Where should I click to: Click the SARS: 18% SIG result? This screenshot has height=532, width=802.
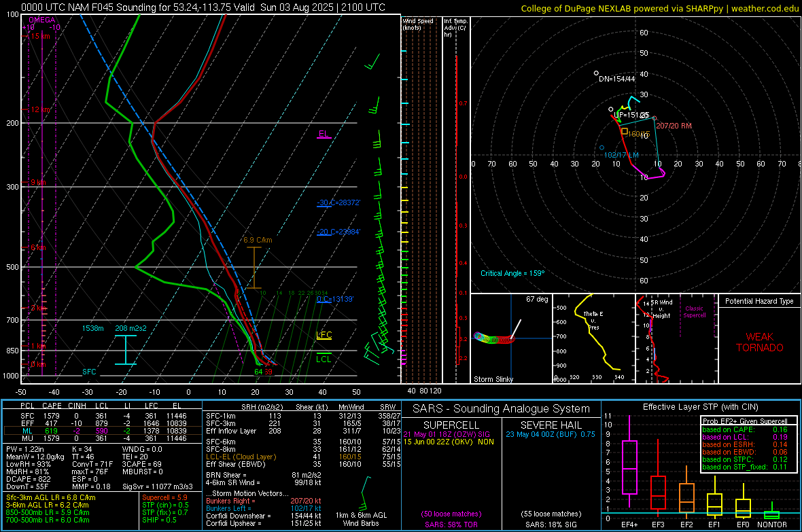(x=551, y=525)
